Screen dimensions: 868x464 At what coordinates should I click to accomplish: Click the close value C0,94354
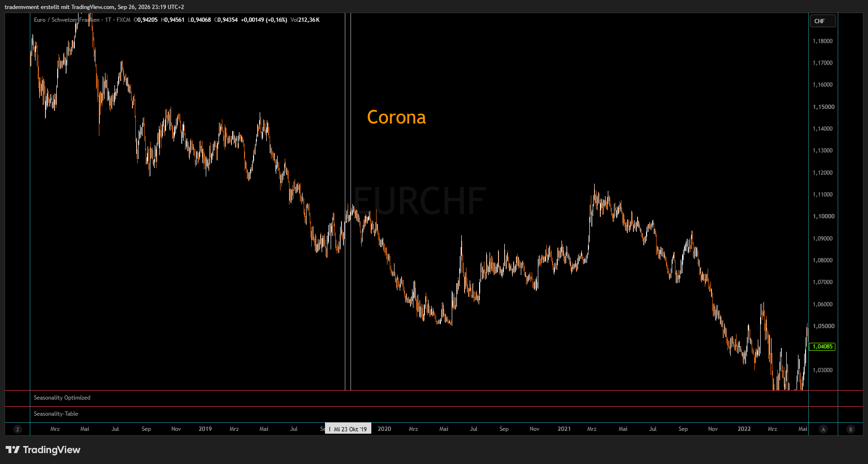226,20
